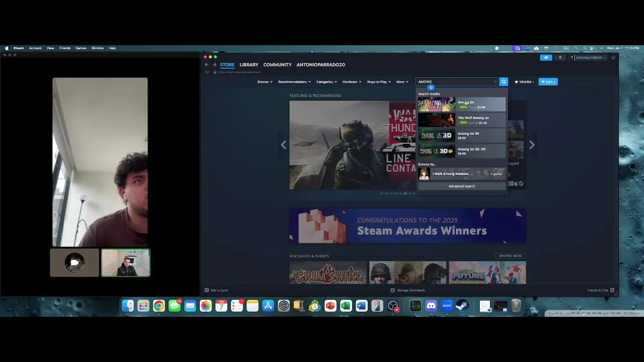Screen dimensions: 644x362
Task: Open Discord from the dock
Action: 431,306
